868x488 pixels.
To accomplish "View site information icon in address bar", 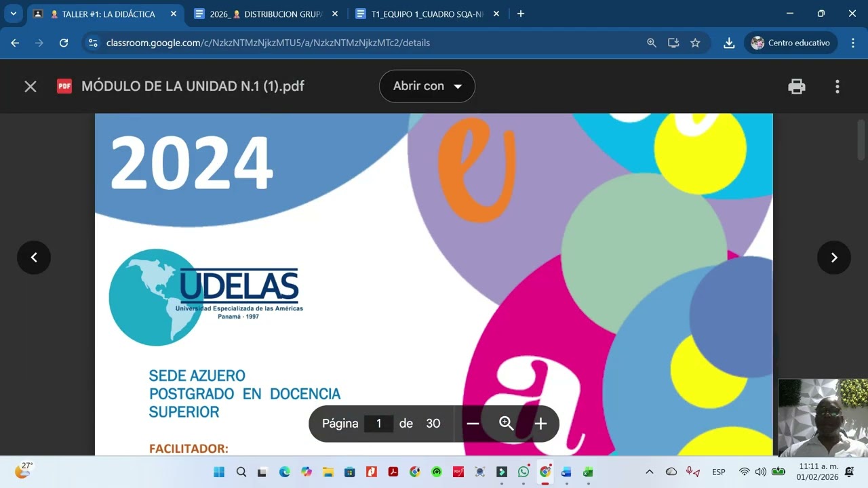I will coord(94,43).
